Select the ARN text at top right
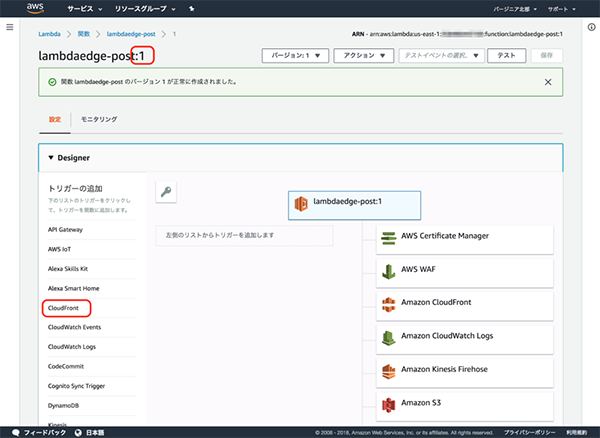Viewport: 600px width, 438px height. pos(457,34)
